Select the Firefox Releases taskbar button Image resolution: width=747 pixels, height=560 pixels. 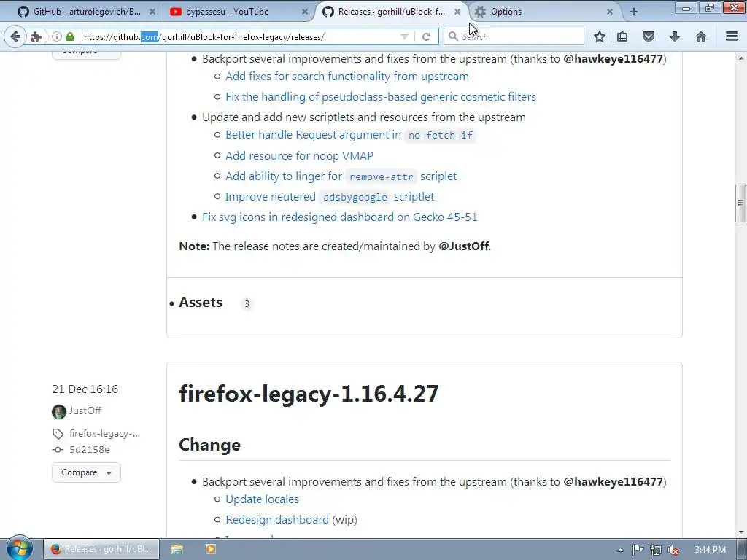coord(101,549)
